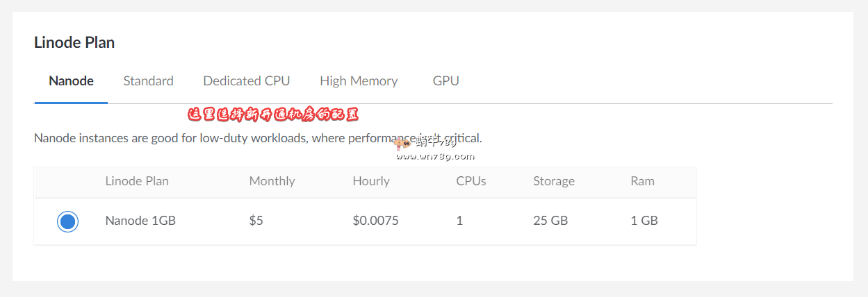Click the Monthly column header
The height and width of the screenshot is (297, 868).
pos(272,181)
